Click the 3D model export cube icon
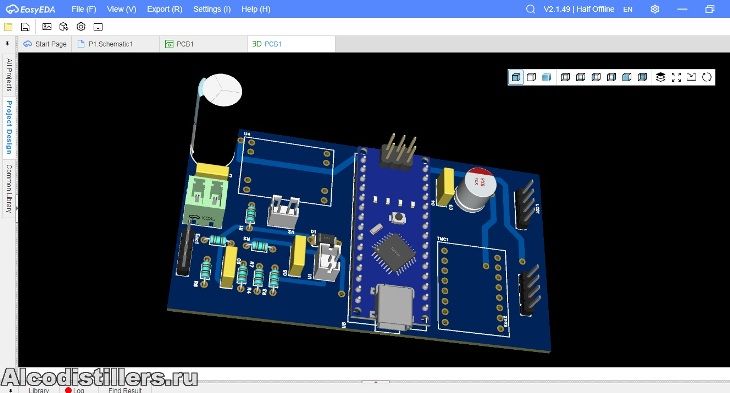The height and width of the screenshot is (393, 730). click(64, 27)
